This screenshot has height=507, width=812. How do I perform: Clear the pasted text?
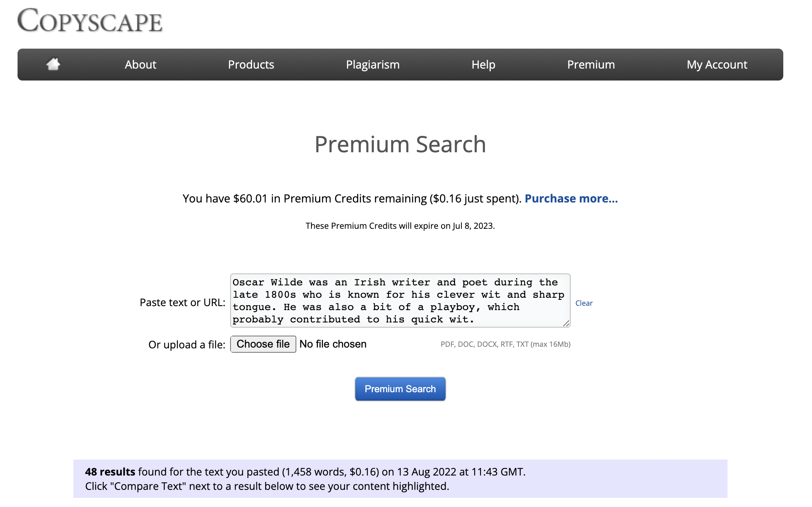(x=583, y=303)
